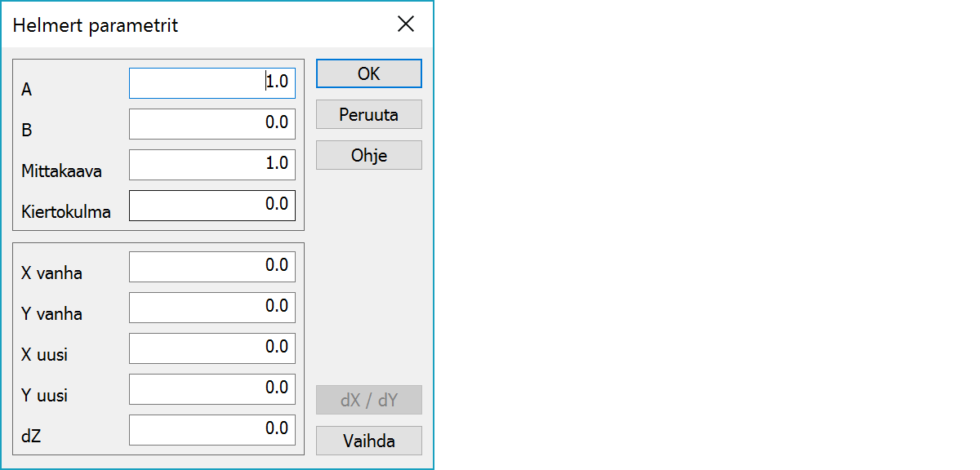Click the Mittakaava text label
Screen dimensions: 980x470
pos(62,172)
